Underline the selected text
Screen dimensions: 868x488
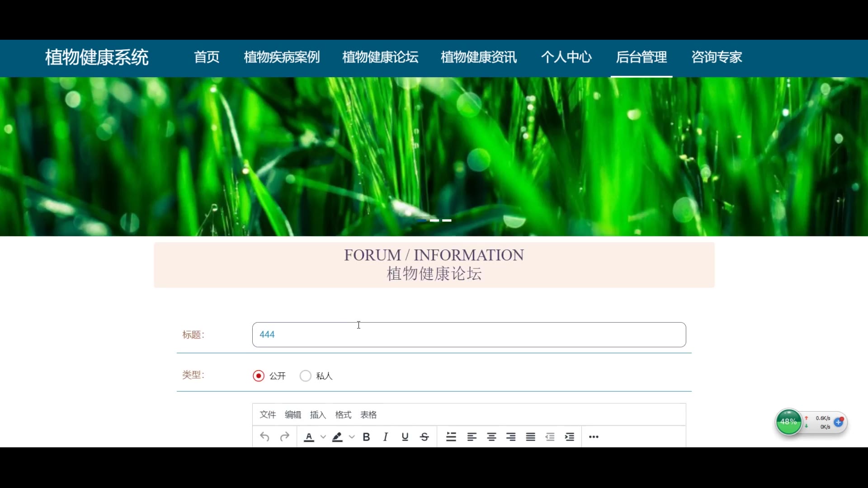point(405,437)
